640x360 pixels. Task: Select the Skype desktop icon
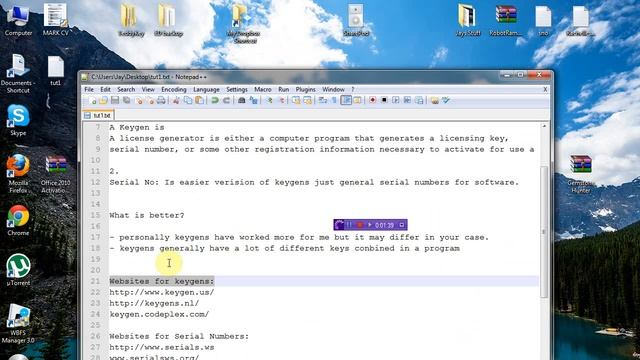18,120
